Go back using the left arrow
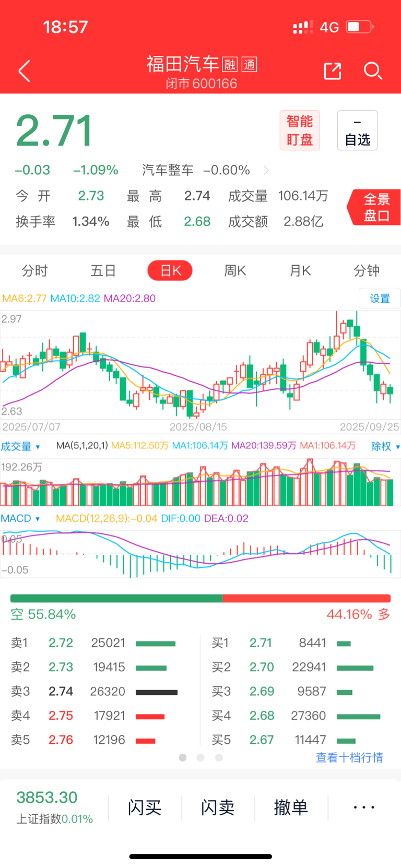Viewport: 401px width, 868px height. click(25, 71)
